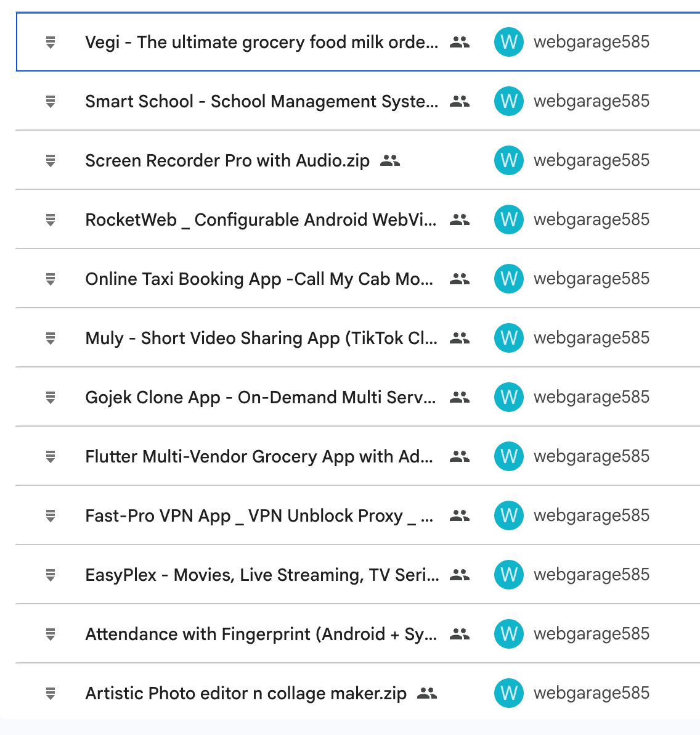Image resolution: width=700 pixels, height=735 pixels.
Task: Select Artistic Photo editor n collage maker.zip
Action: pyautogui.click(x=246, y=693)
